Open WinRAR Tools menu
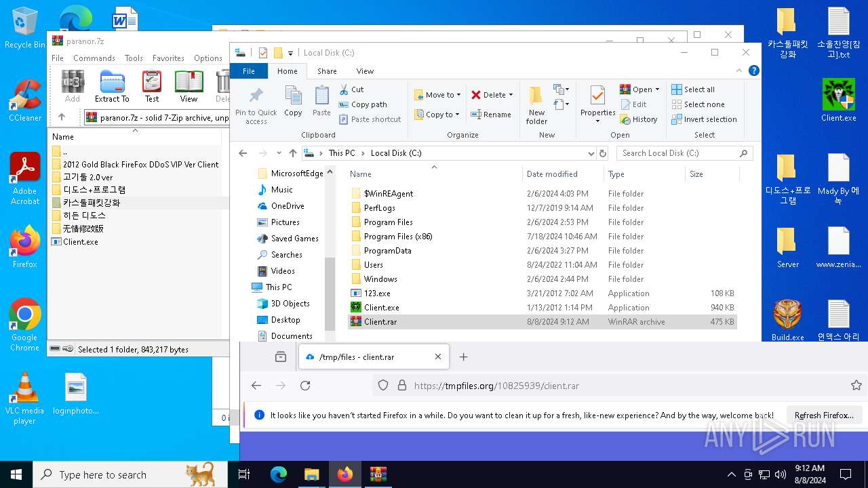The image size is (868, 488). point(134,58)
